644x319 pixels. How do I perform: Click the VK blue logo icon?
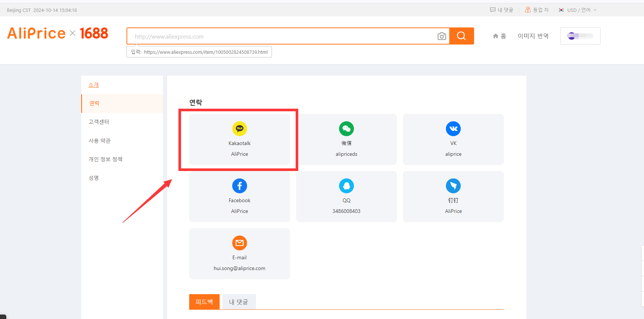point(453,129)
